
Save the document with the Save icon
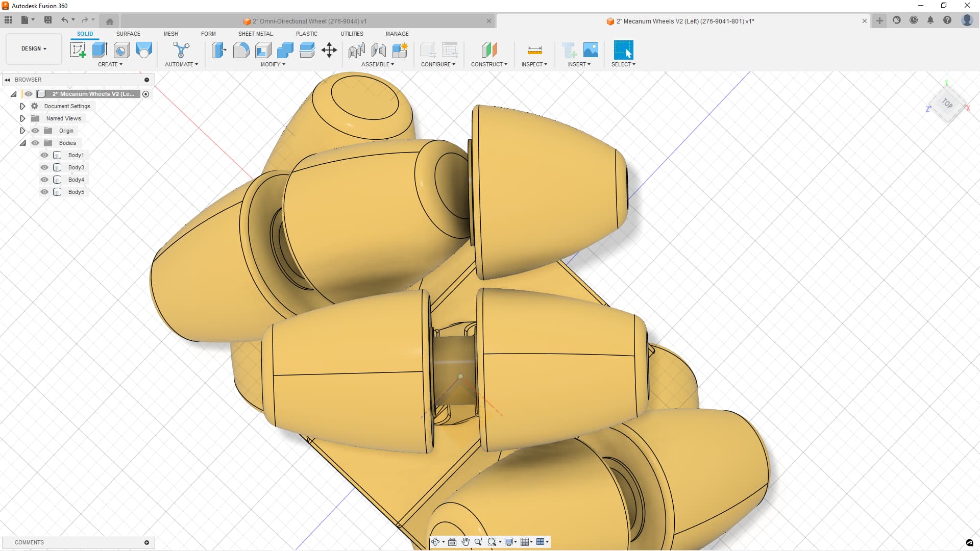pos(48,20)
